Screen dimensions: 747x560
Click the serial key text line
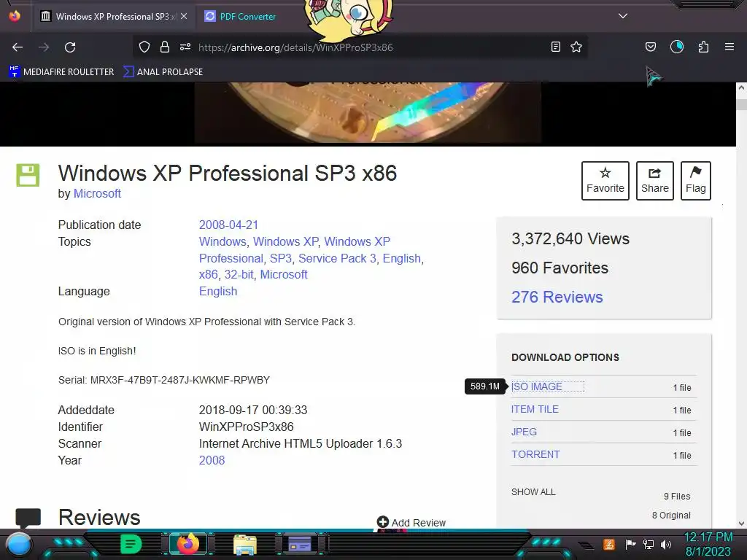coord(164,380)
